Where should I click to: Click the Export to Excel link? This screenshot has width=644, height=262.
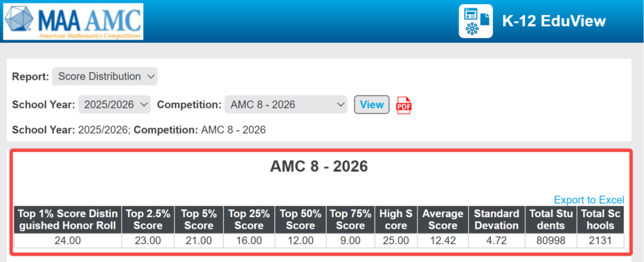click(589, 200)
